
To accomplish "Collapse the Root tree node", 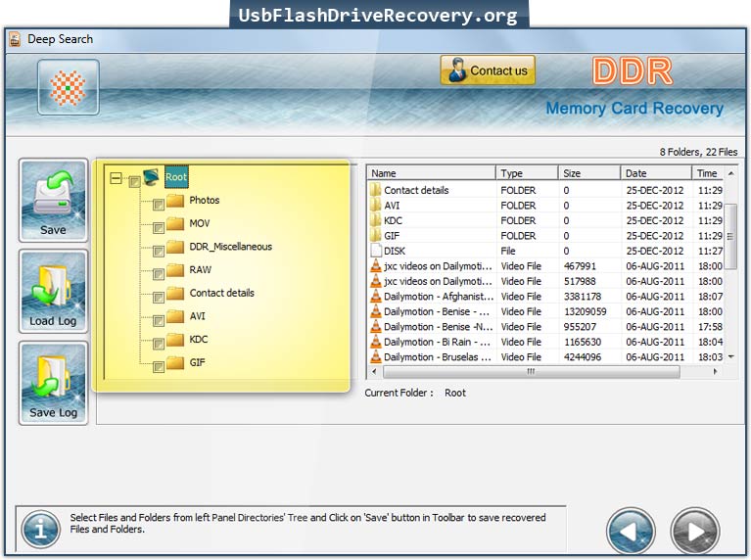I will click(x=116, y=179).
